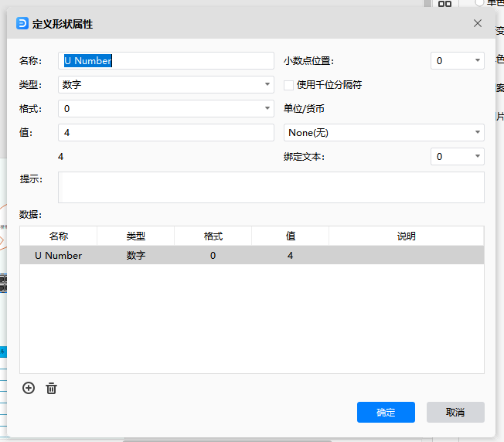This screenshot has width=504, height=442.
Task: Click the 类型 column header
Action: [x=135, y=236]
